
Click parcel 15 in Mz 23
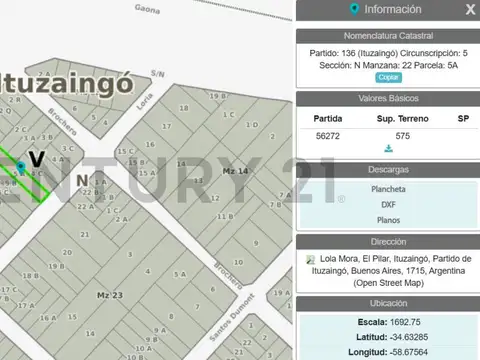pyautogui.click(x=72, y=317)
